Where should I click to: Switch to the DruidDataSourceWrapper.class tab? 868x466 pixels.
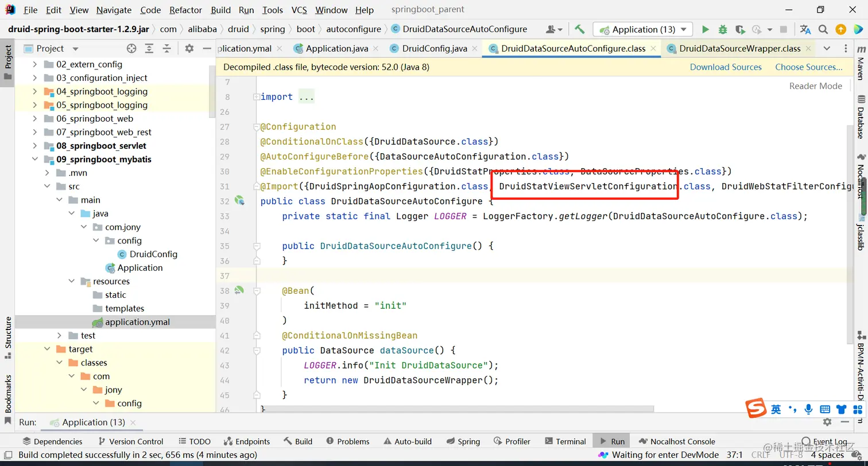739,49
